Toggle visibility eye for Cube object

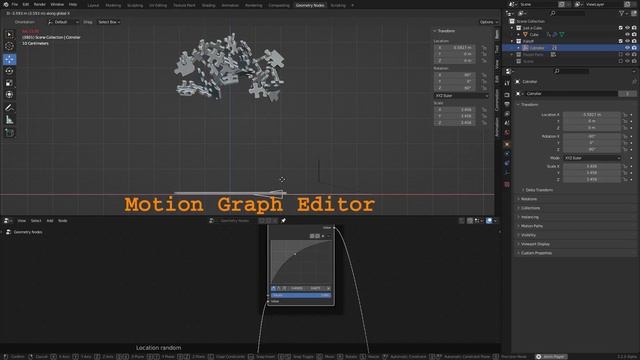627,35
